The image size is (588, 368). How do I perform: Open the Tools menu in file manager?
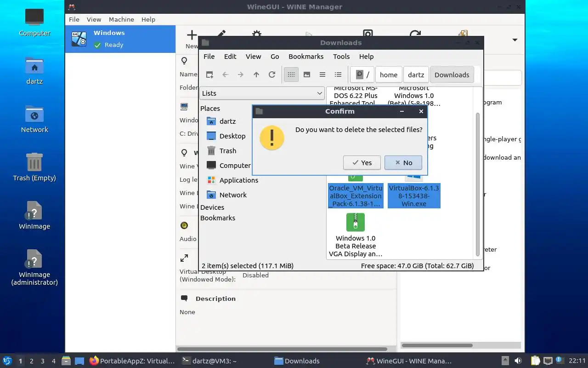341,57
